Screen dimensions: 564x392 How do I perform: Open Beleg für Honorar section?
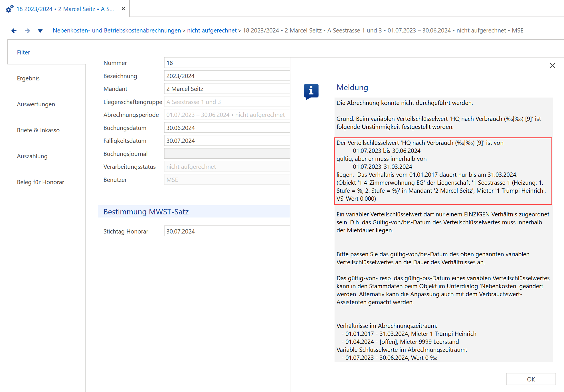41,182
